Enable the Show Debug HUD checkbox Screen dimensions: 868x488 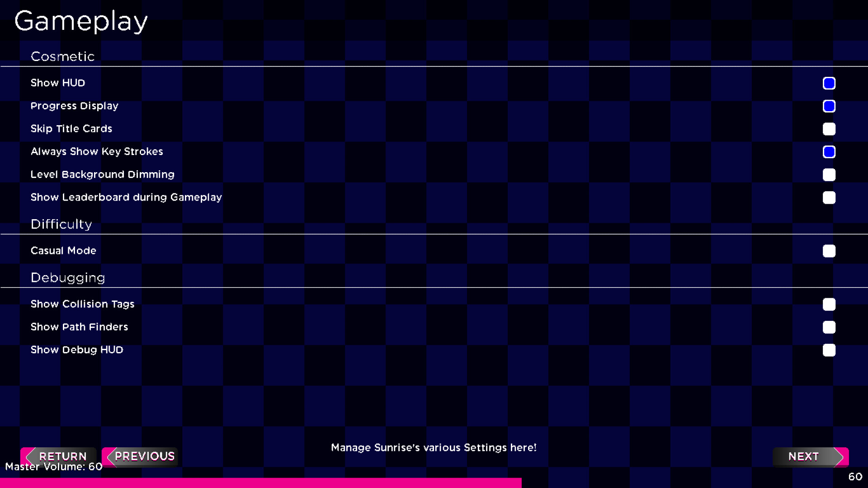(x=829, y=350)
